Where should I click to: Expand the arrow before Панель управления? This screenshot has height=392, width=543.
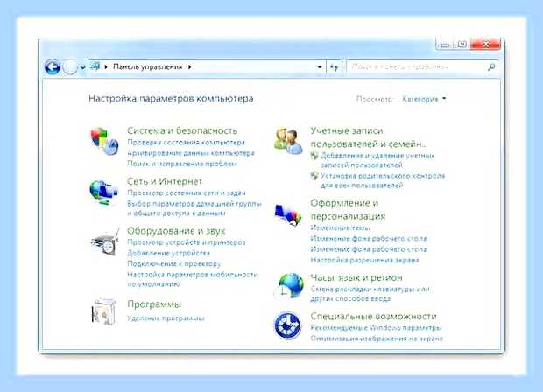point(106,67)
